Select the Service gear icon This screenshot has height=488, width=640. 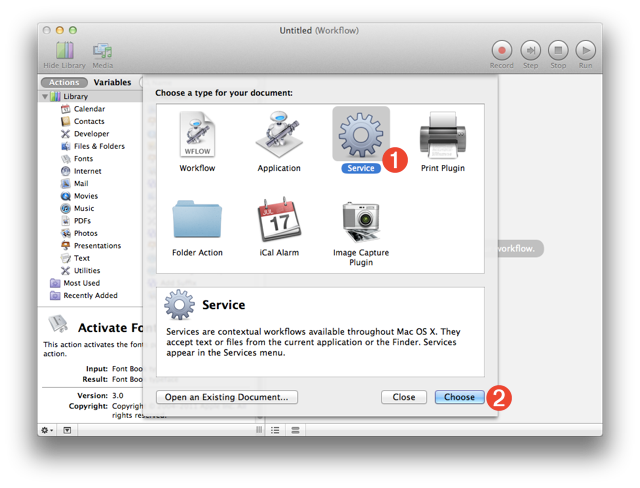[x=361, y=135]
